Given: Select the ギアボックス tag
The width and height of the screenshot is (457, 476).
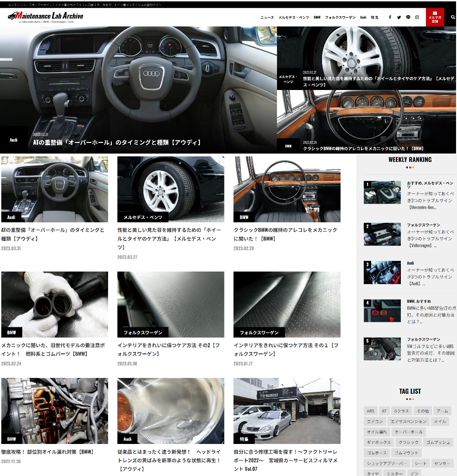Looking at the screenshot, I should (x=379, y=442).
